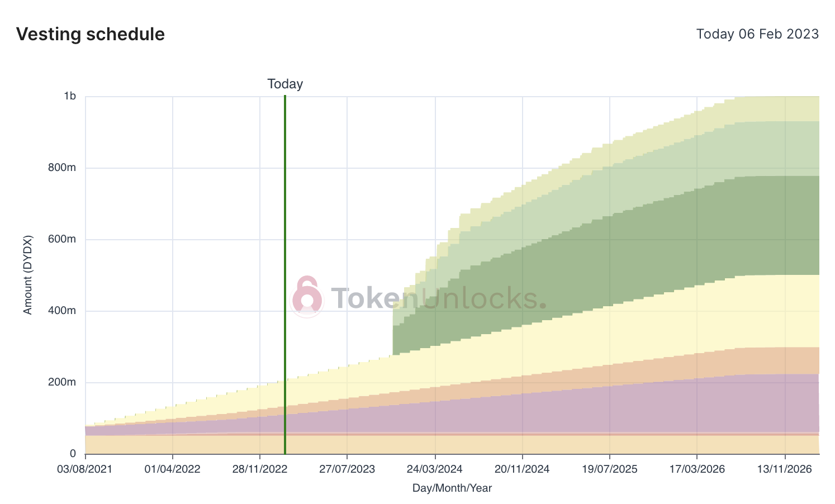Image resolution: width=835 pixels, height=504 pixels.
Task: Click the 17/03/2026 x-axis date label
Action: pos(697,469)
